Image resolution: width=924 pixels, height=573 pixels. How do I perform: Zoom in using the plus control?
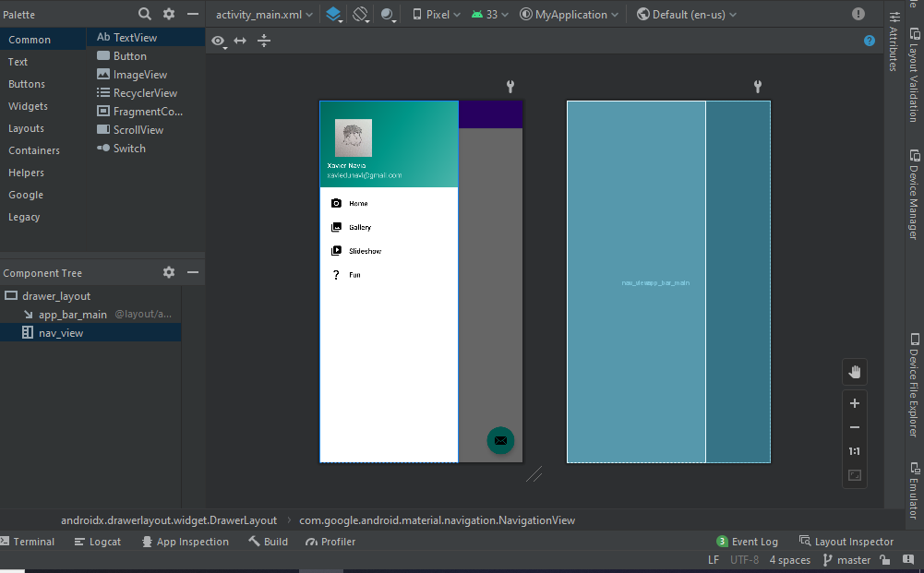(x=854, y=403)
